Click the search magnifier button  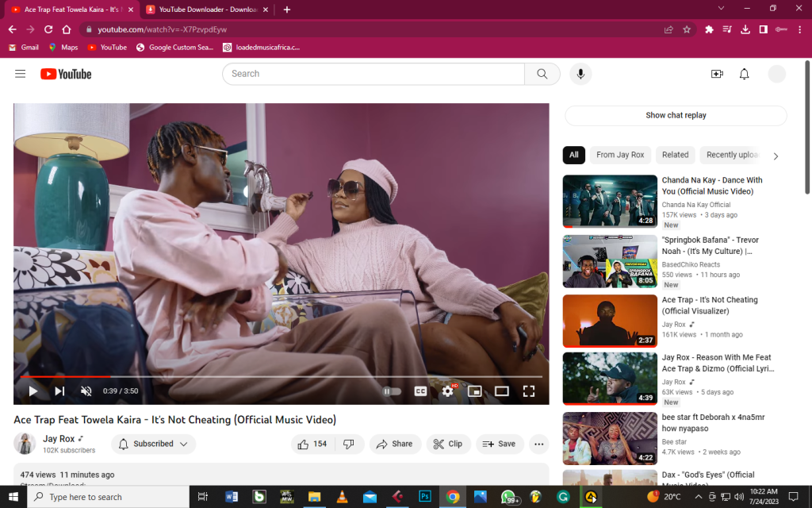click(542, 74)
